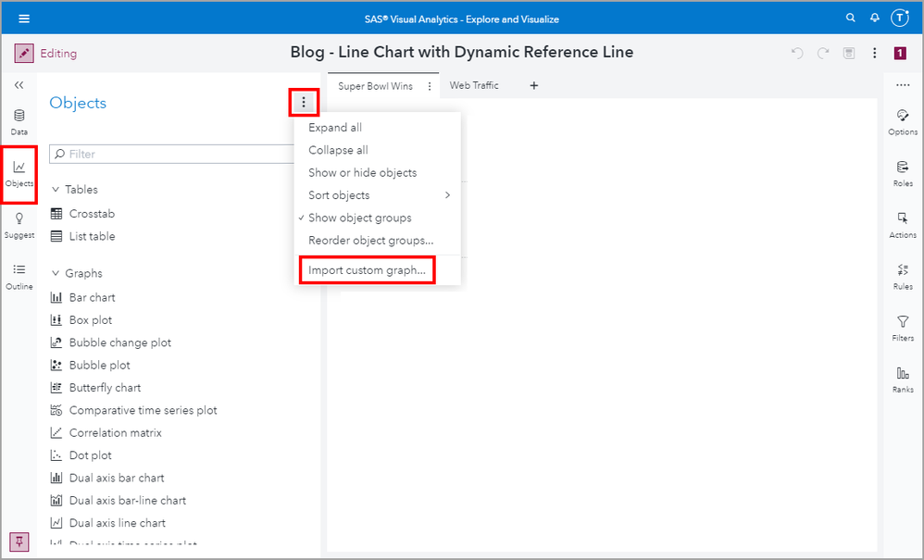Open the Rules pane icon
924x560 pixels.
(x=902, y=275)
